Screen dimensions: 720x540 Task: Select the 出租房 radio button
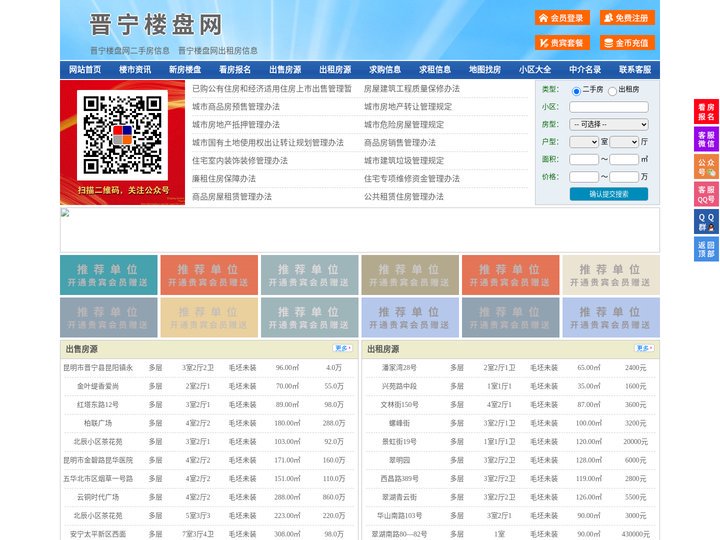point(612,91)
